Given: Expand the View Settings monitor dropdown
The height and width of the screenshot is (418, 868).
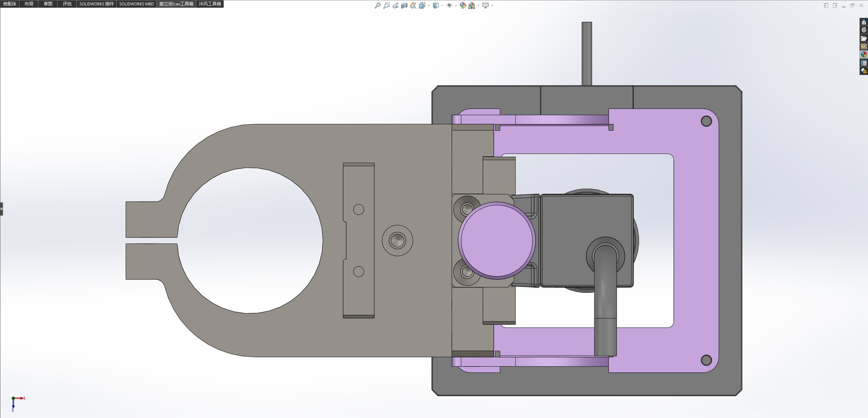Looking at the screenshot, I should (x=492, y=5).
